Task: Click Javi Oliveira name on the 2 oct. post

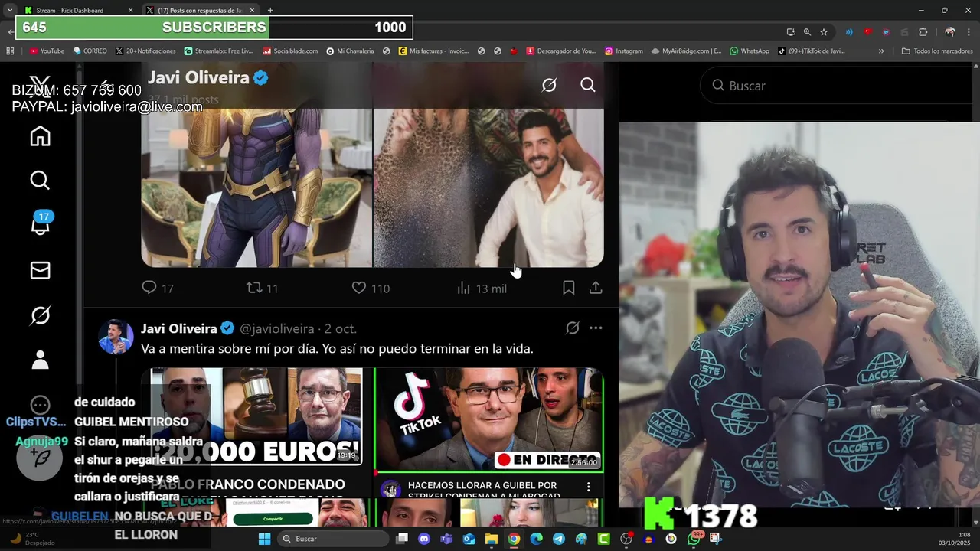Action: 179,328
